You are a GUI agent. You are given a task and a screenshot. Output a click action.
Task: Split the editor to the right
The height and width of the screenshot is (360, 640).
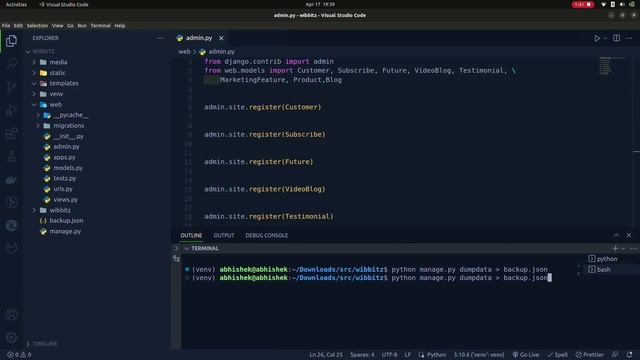[x=616, y=38]
